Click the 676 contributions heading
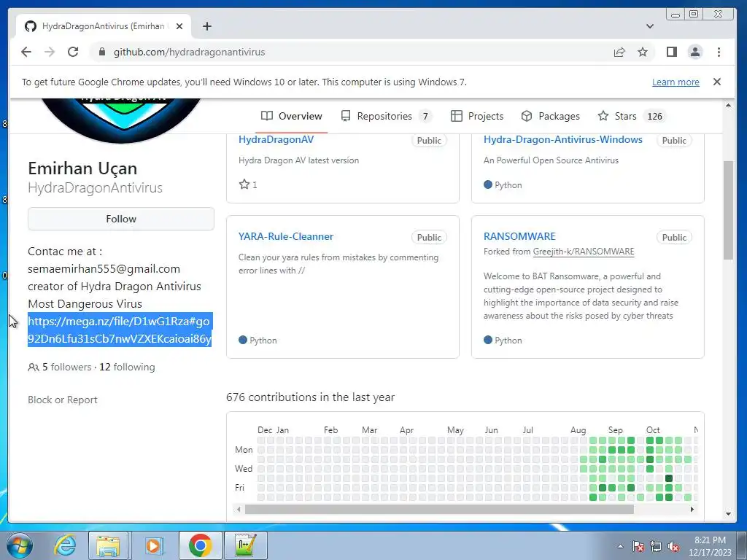Viewport: 747px width, 560px height. (311, 397)
